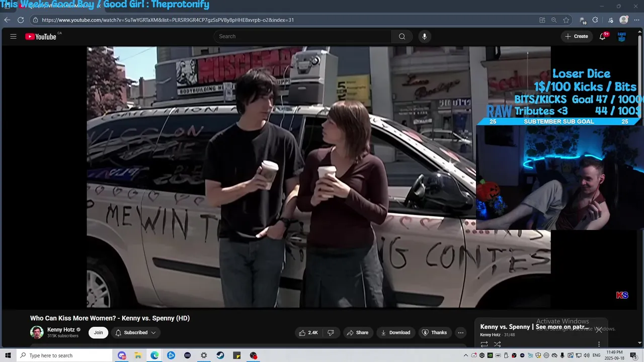
Task: Click the taskbar clock showing 11:49 PM
Action: [x=614, y=355]
